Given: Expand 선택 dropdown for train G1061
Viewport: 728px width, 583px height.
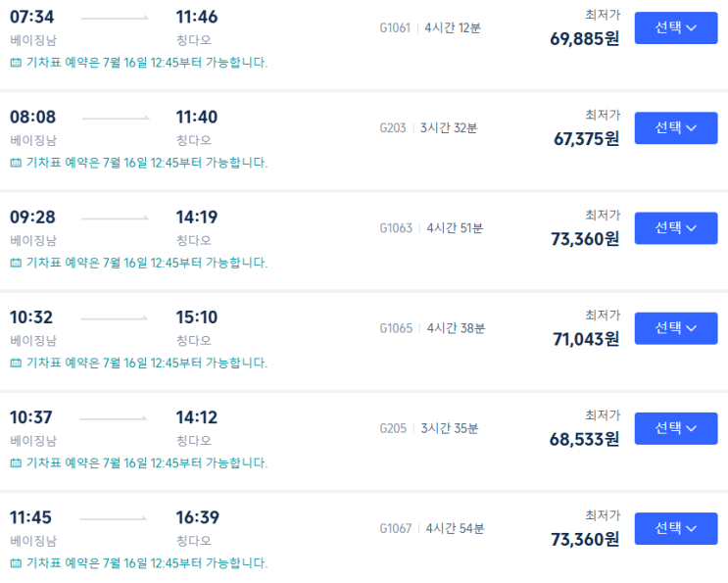Looking at the screenshot, I should coord(676,27).
